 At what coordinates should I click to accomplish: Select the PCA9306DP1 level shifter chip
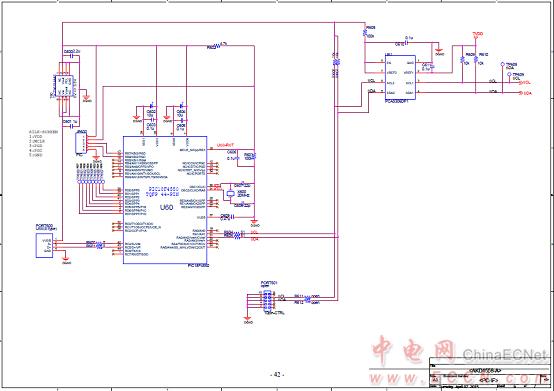click(400, 78)
